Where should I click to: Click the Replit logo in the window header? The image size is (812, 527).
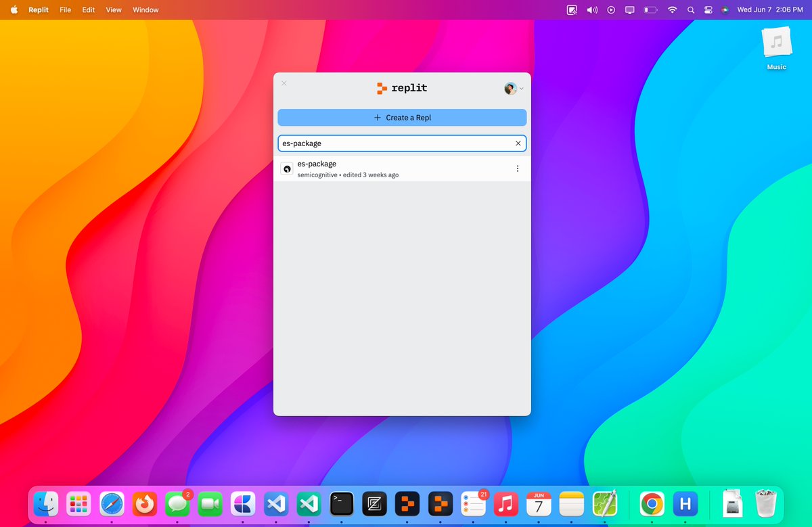[402, 88]
